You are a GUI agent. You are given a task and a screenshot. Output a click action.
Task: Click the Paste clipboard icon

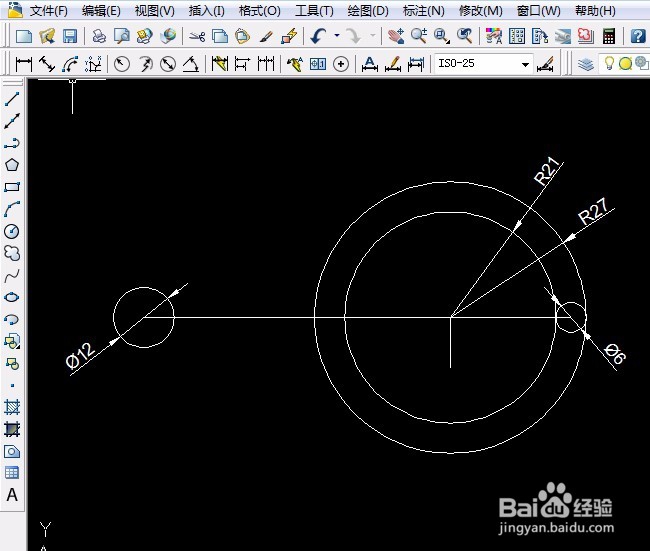(243, 36)
